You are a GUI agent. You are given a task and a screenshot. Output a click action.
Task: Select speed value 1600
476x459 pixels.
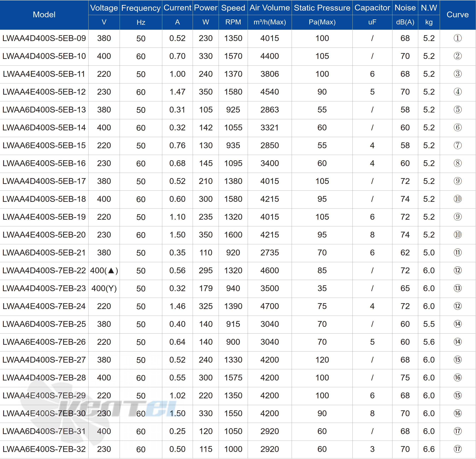(x=233, y=235)
